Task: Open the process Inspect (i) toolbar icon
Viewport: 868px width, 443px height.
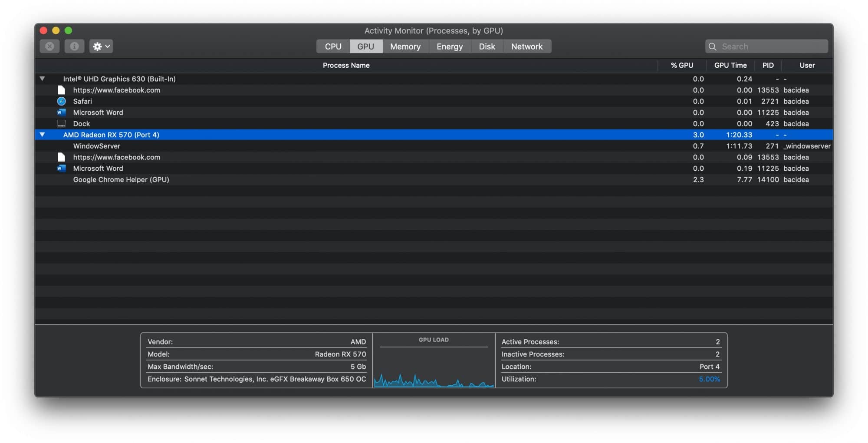Action: (74, 46)
